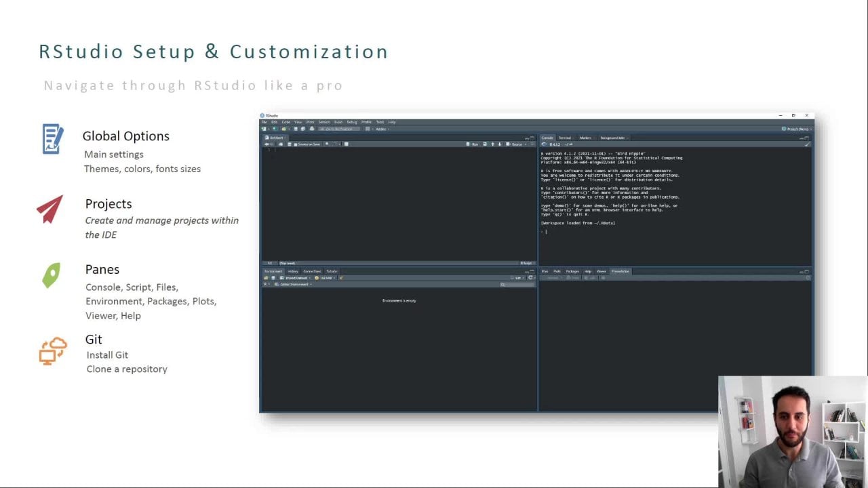Image resolution: width=868 pixels, height=488 pixels.
Task: Open the File menu in RStudio
Action: coord(264,122)
